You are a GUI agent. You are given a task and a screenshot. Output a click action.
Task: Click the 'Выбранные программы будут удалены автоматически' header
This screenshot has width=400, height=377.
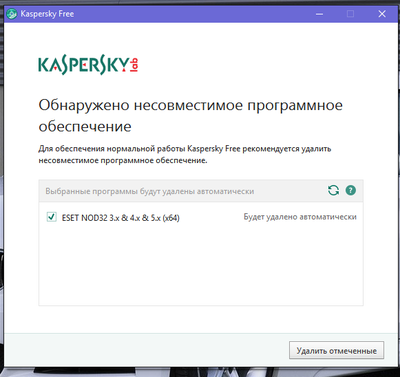tap(150, 191)
